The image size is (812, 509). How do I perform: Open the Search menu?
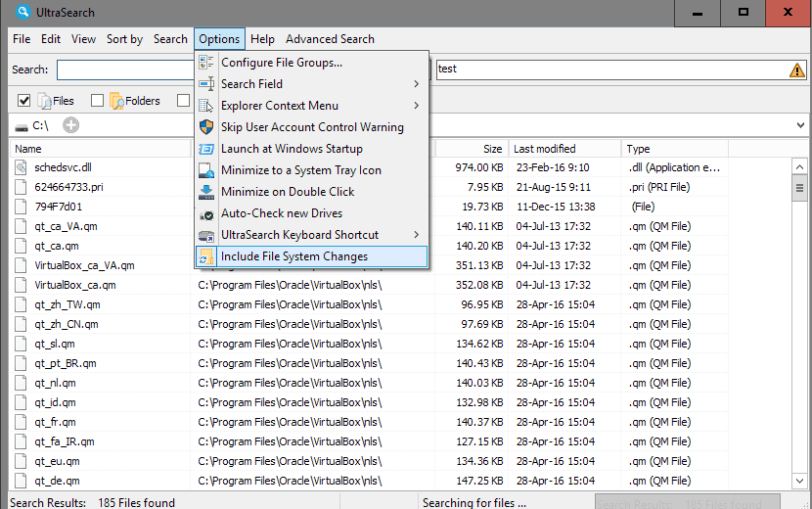[x=170, y=39]
